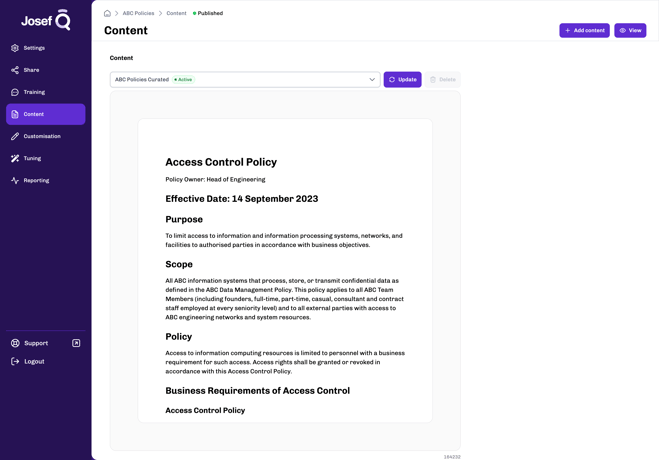Screen dimensions: 659x460
Task: Click the Customisation pencil icon
Action: coord(15,136)
